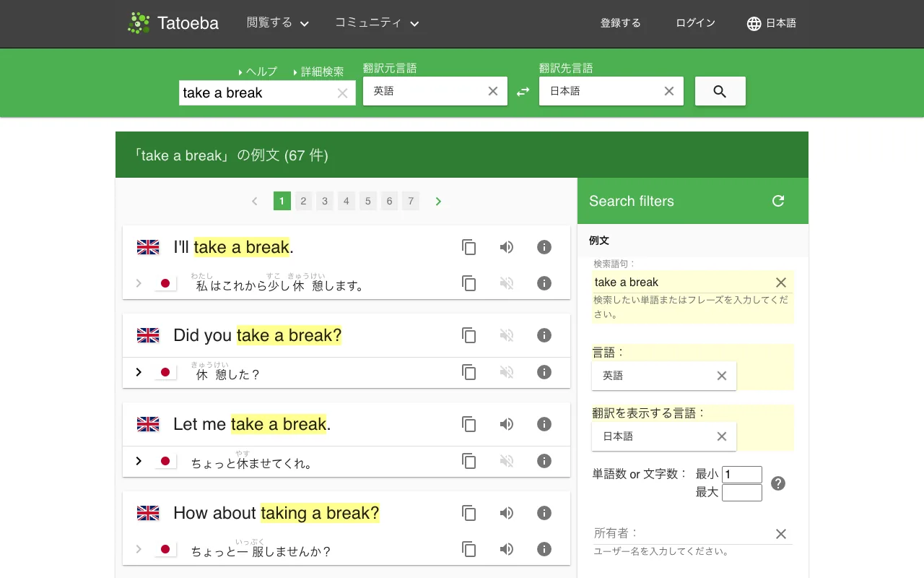Play audio for "How about taking a break?"
The width and height of the screenshot is (924, 578).
(x=507, y=513)
